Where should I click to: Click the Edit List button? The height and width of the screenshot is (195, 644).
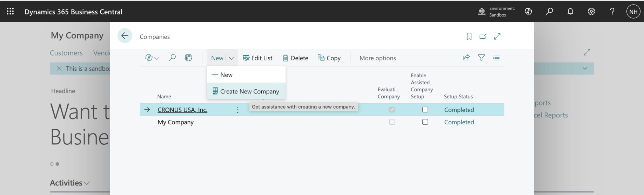[x=257, y=58]
